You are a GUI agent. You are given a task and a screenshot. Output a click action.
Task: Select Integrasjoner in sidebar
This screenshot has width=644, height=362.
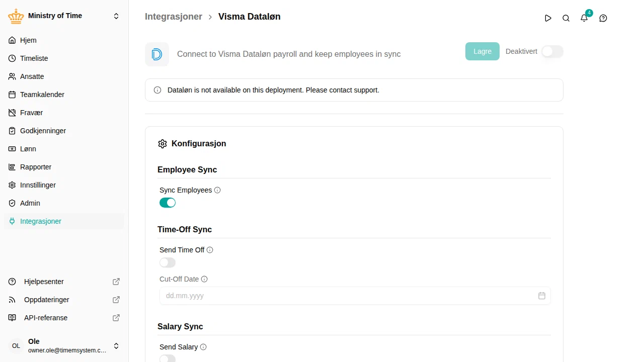pos(64,221)
